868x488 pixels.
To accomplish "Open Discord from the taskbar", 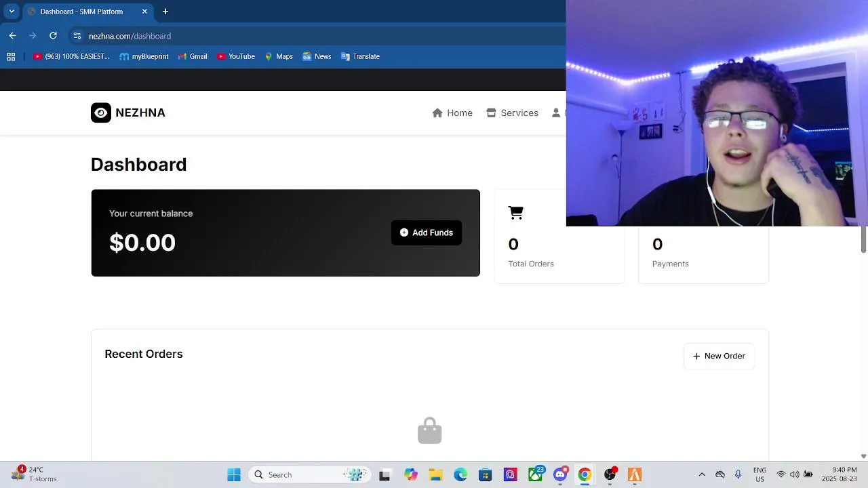I will 561,474.
